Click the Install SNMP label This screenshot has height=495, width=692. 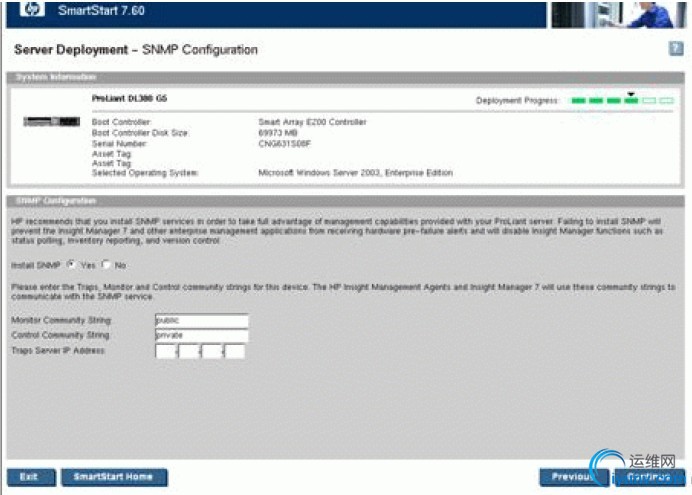35,265
